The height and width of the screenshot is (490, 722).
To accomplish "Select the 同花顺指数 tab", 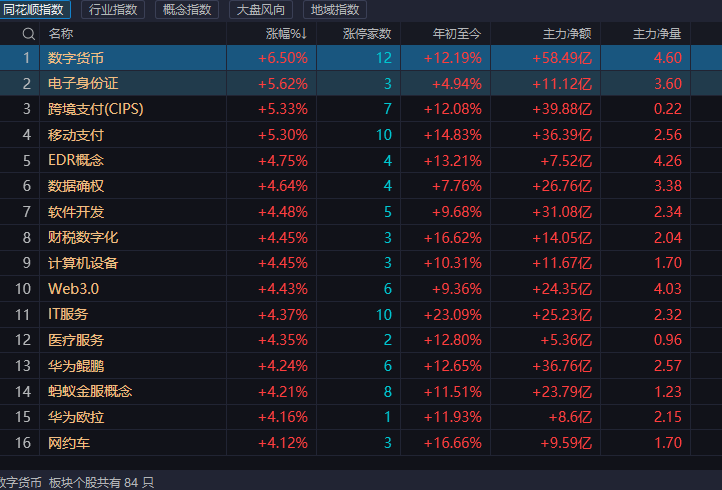I will [35, 10].
